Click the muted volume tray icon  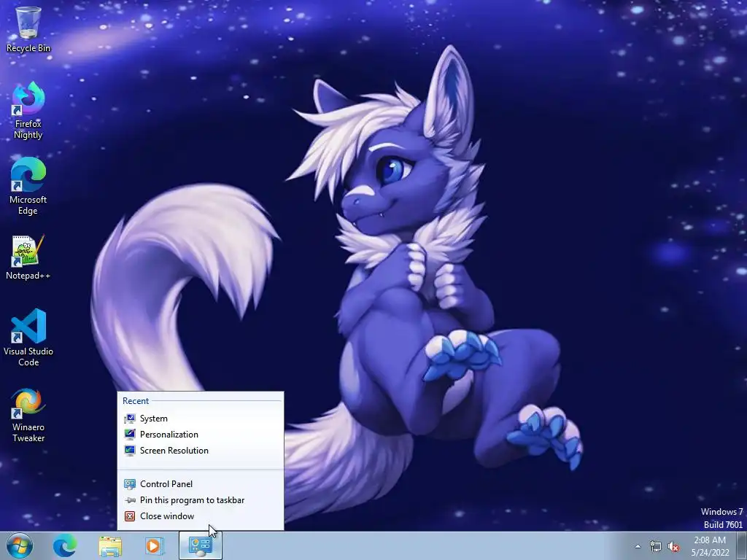[x=673, y=547]
